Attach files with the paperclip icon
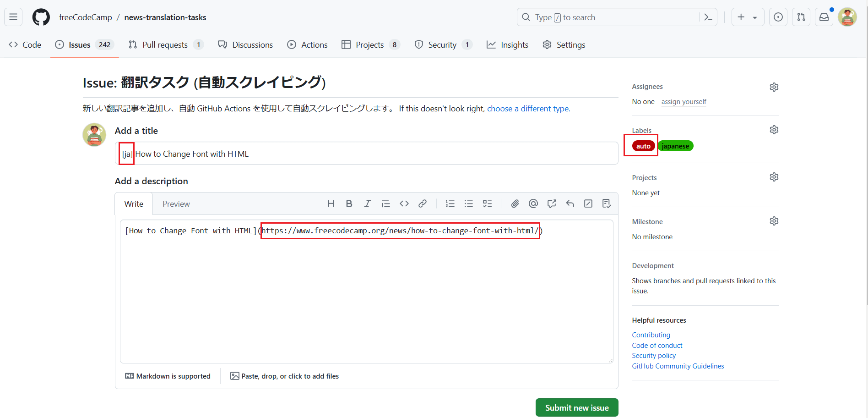Viewport: 868px width, 418px height. coord(515,203)
